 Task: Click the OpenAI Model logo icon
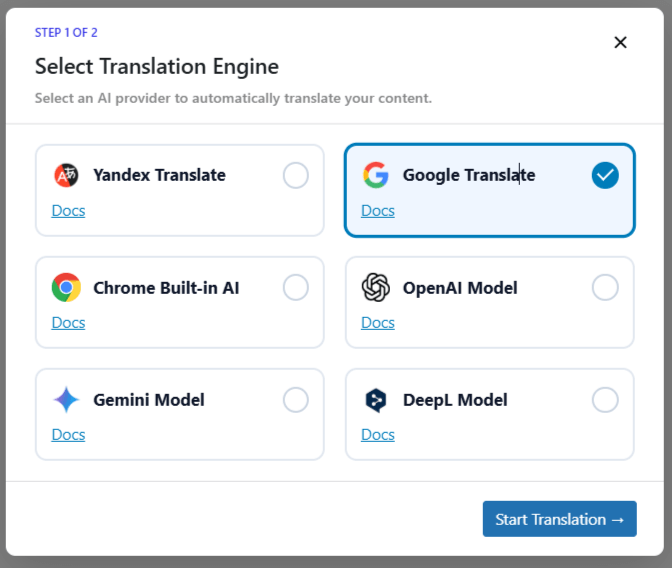(x=376, y=288)
